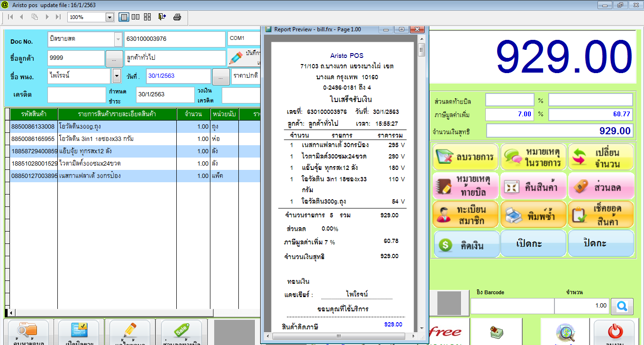644x345 pixels.
Task: Open the บิลขายสด document type dropdown
Action: point(118,39)
